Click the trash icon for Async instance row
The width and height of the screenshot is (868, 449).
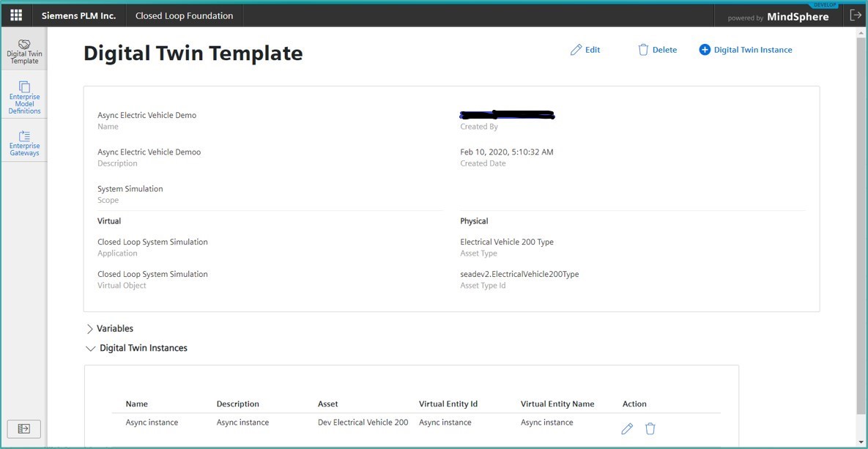tap(650, 428)
